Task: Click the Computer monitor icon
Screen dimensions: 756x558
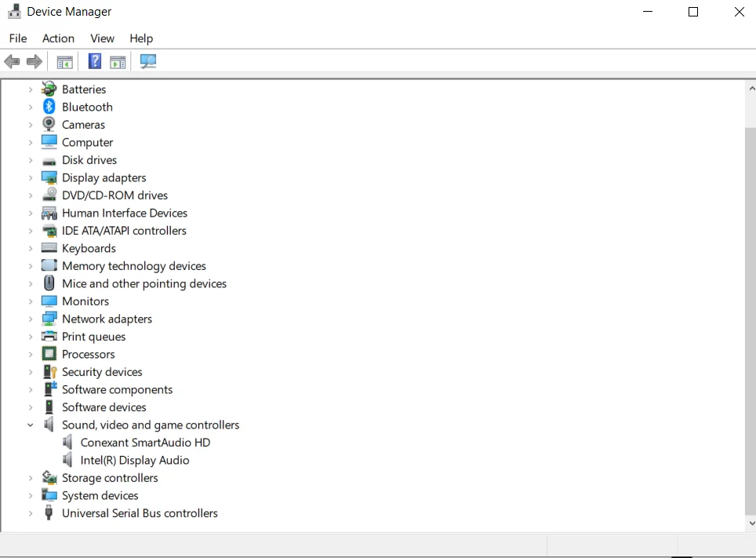Action: coord(49,142)
